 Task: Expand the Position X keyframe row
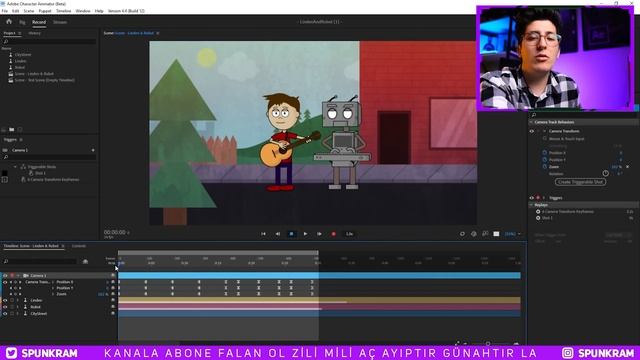(x=53, y=282)
